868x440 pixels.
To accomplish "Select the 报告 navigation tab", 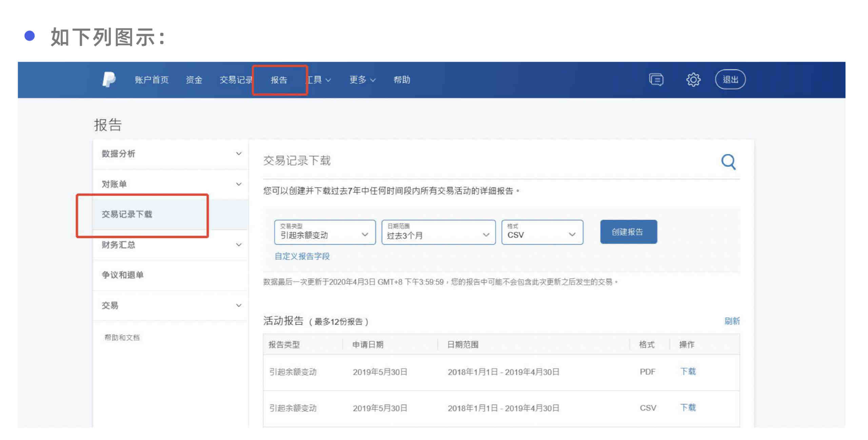I will click(x=279, y=80).
